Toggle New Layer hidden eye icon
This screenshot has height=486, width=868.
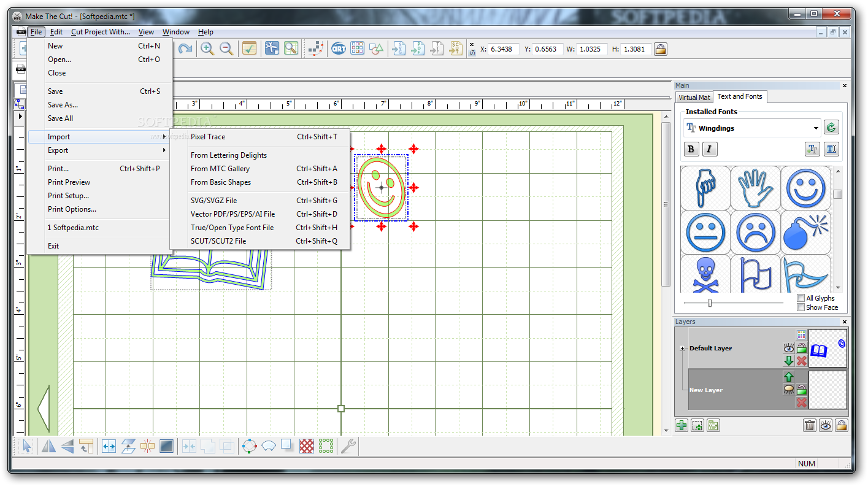(x=789, y=390)
